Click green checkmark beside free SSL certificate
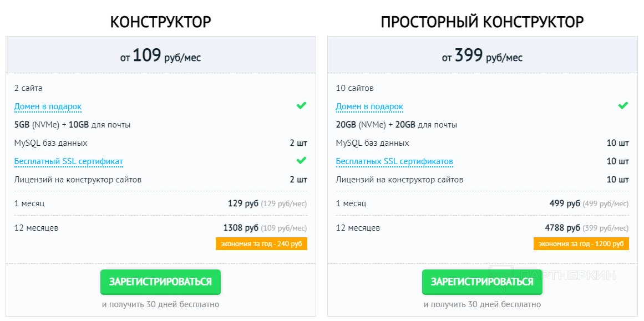 (301, 160)
